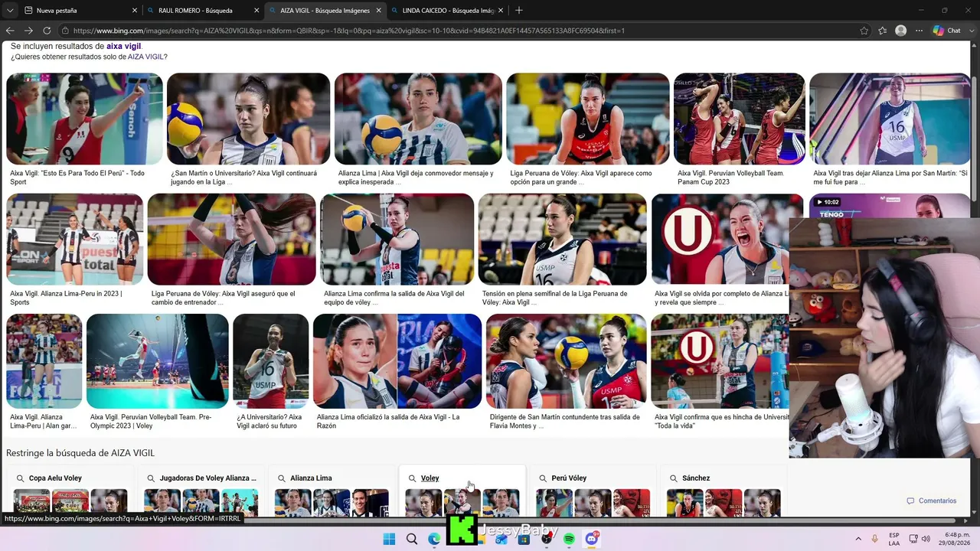
Task: Open the browser settings ellipsis menu
Action: tap(920, 31)
